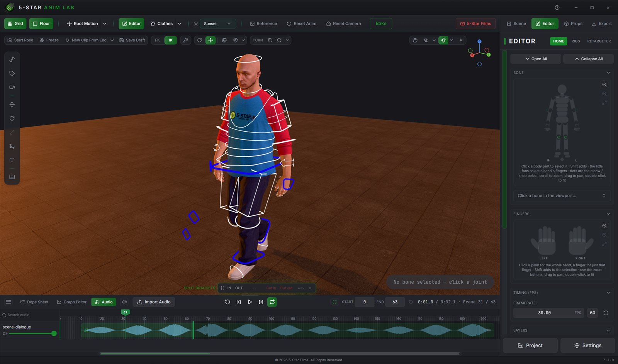The image size is (618, 364).
Task: Open the Settings button
Action: (x=587, y=345)
